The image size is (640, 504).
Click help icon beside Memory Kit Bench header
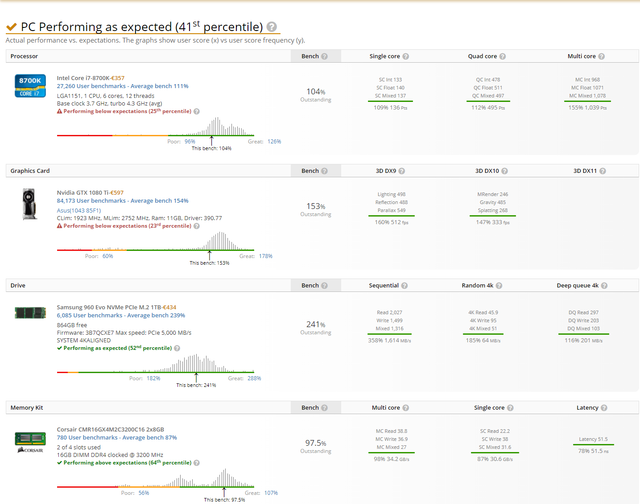[x=324, y=408]
